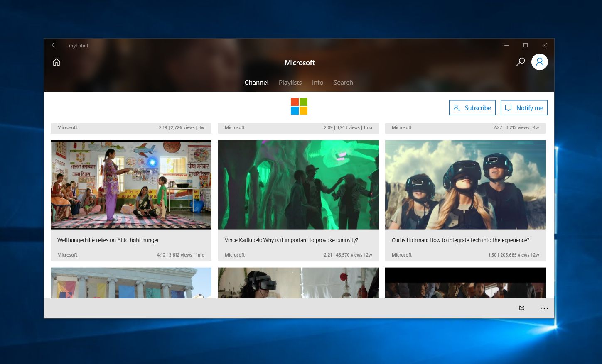Click the myTube! app title text
Image resolution: width=602 pixels, height=364 pixels.
[79, 46]
